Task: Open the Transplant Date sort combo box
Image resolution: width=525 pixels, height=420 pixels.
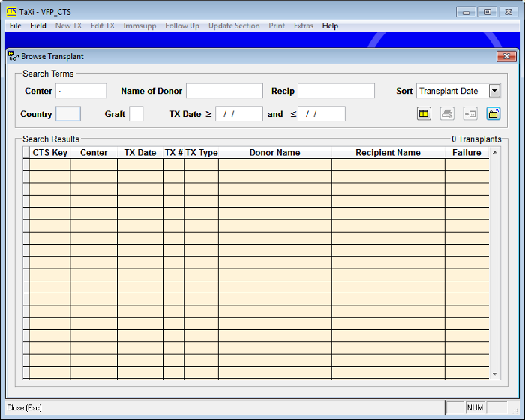Action: pyautogui.click(x=452, y=91)
